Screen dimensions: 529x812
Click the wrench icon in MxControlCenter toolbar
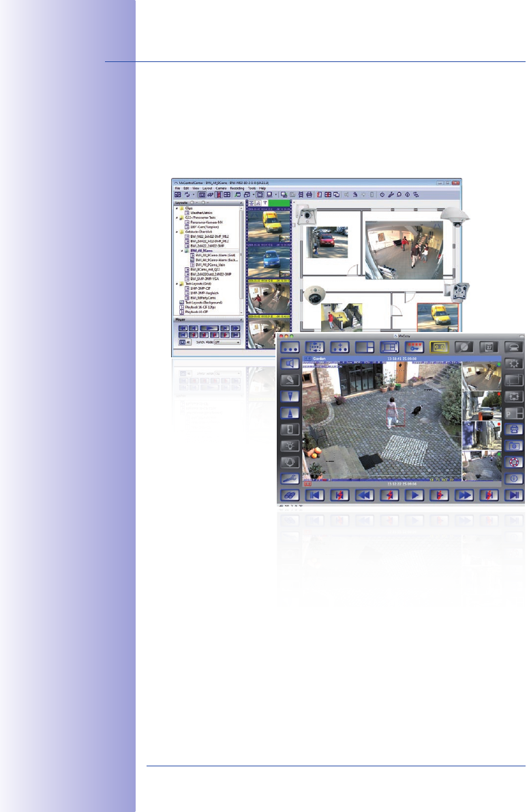(x=391, y=195)
